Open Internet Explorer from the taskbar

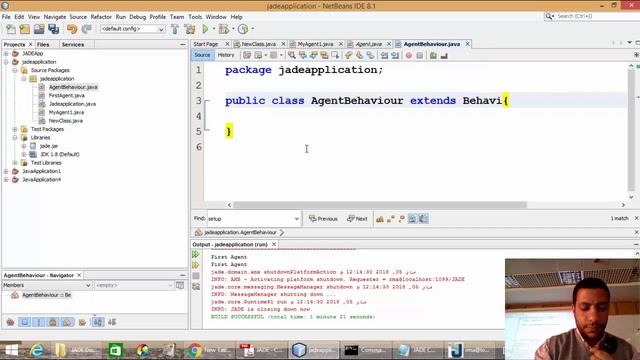pyautogui.click(x=37, y=350)
